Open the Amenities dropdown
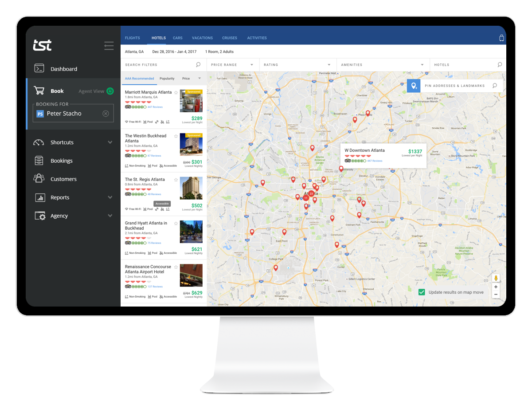 tap(383, 65)
